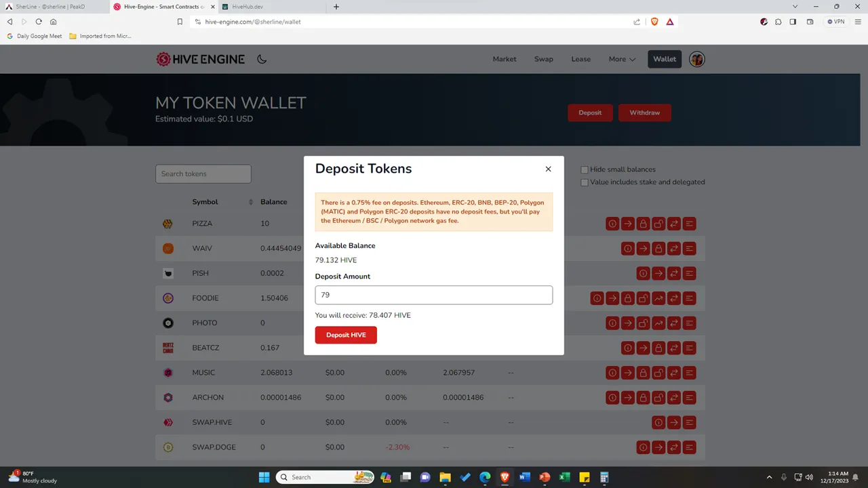Click the weather widget on the taskbar
Viewport: 868px width, 488px height.
point(33,477)
